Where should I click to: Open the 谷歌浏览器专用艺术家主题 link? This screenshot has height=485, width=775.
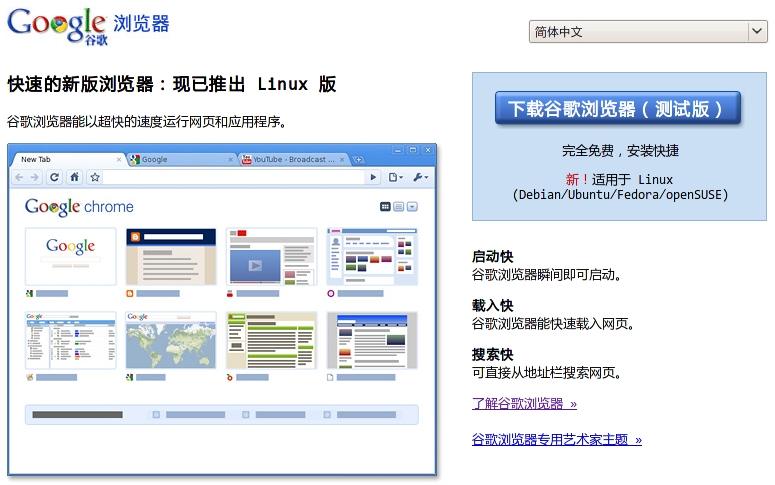pyautogui.click(x=557, y=439)
